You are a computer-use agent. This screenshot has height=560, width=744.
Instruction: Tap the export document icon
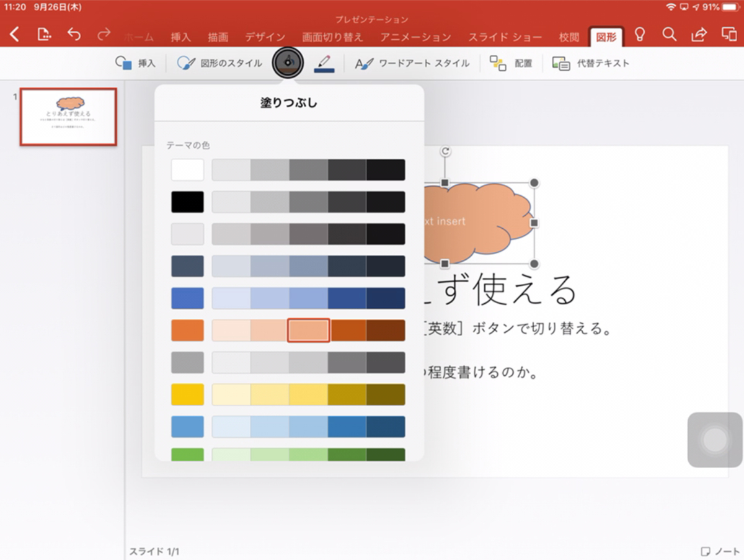point(44,35)
